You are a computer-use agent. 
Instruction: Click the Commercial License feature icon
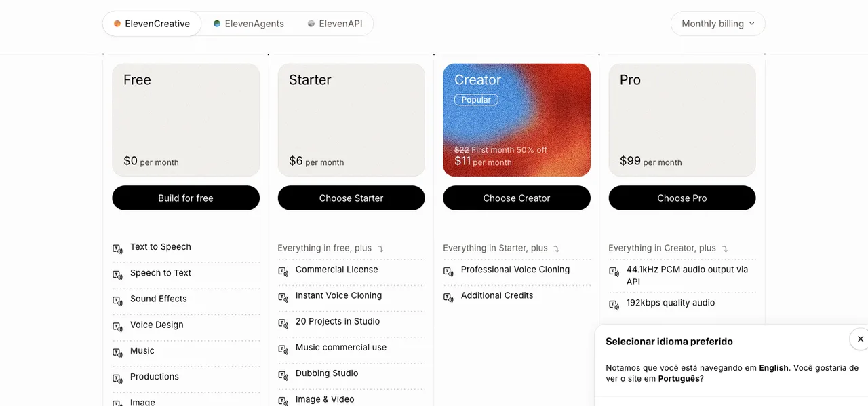pos(283,271)
